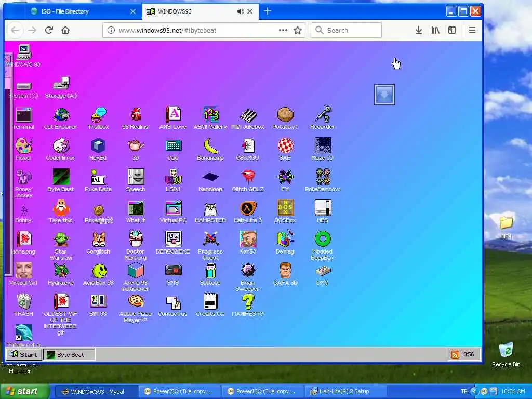The width and height of the screenshot is (532, 399).
Task: Open the browser hamburger menu
Action: click(472, 30)
